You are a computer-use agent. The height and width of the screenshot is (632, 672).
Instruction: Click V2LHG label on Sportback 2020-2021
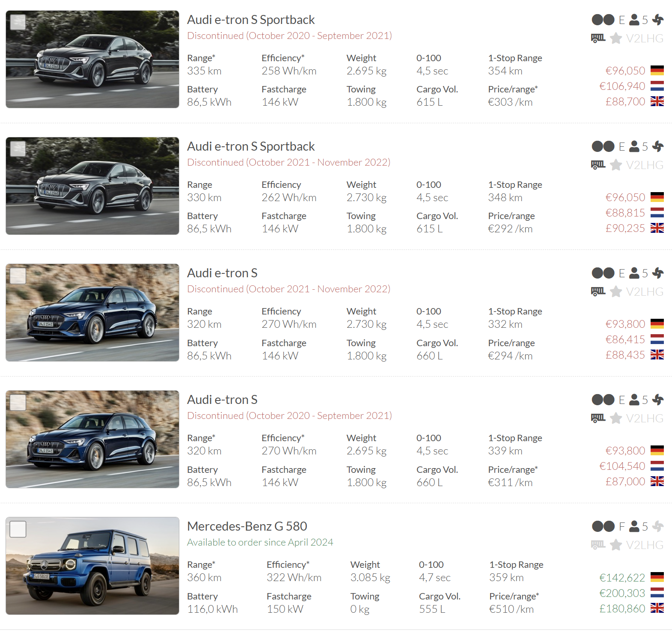pyautogui.click(x=645, y=39)
